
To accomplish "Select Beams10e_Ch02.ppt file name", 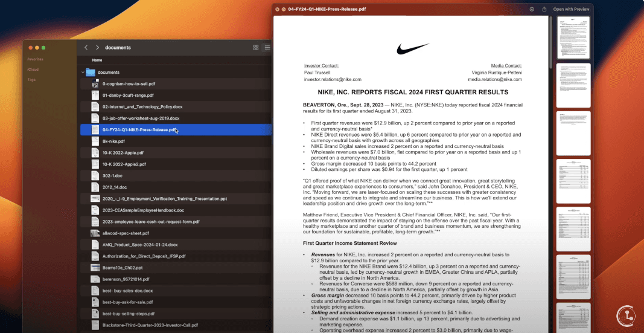I will pos(123,268).
